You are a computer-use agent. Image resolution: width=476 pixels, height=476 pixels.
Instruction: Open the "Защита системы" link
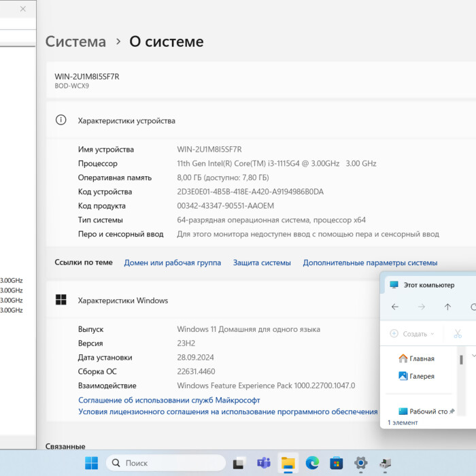tap(262, 262)
